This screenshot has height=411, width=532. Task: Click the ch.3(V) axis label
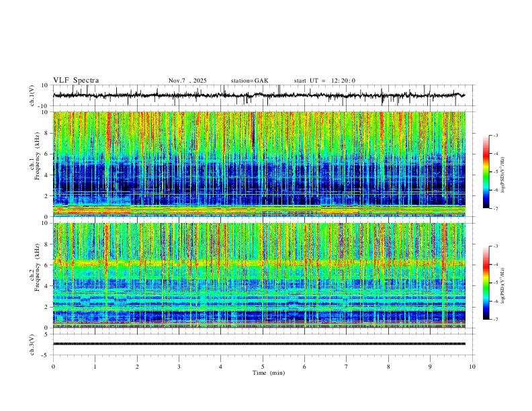32,345
